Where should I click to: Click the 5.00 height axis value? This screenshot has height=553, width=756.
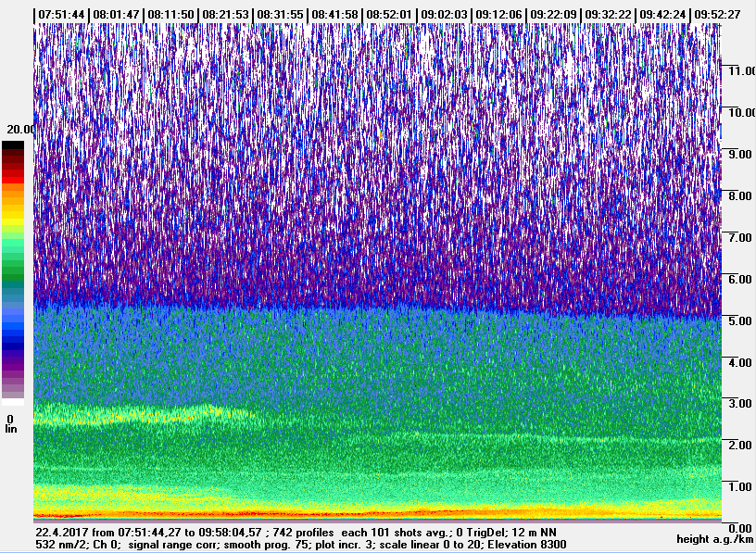(741, 320)
